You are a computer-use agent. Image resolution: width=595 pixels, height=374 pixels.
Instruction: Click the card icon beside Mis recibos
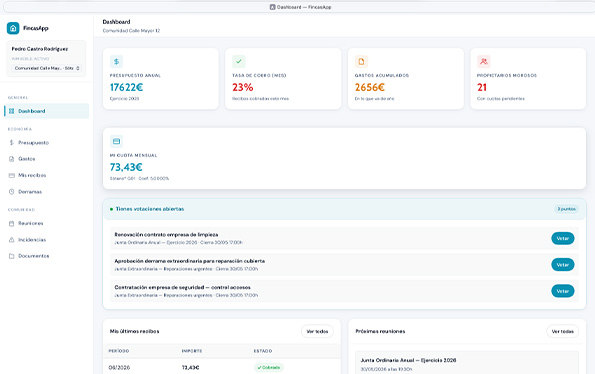[x=11, y=175]
